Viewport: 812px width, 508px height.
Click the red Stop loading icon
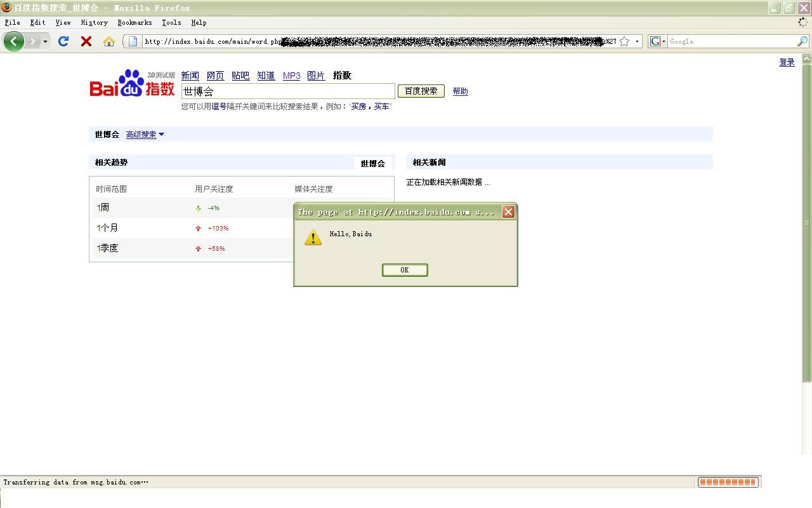click(x=86, y=41)
